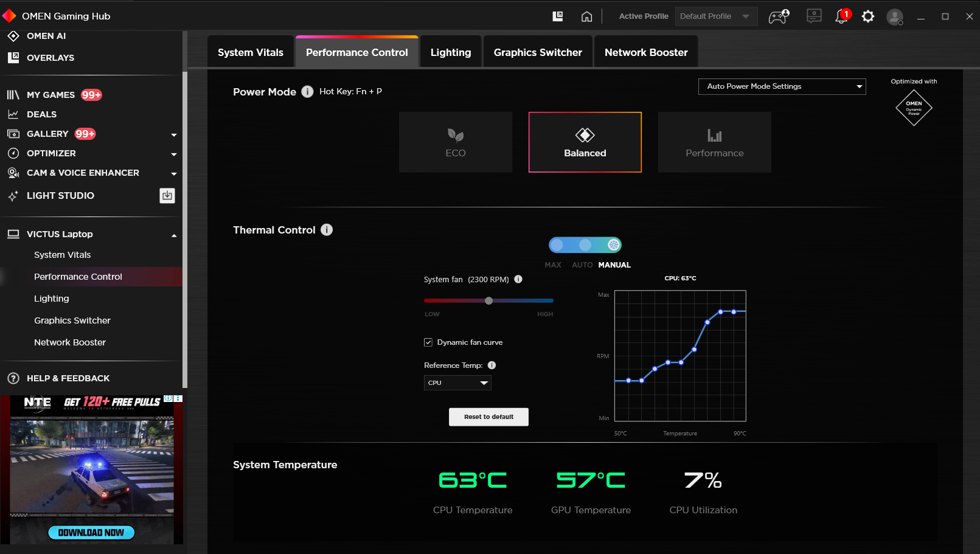Open the game controller icon in title bar
Screen dimensions: 980x554
pyautogui.click(x=779, y=16)
